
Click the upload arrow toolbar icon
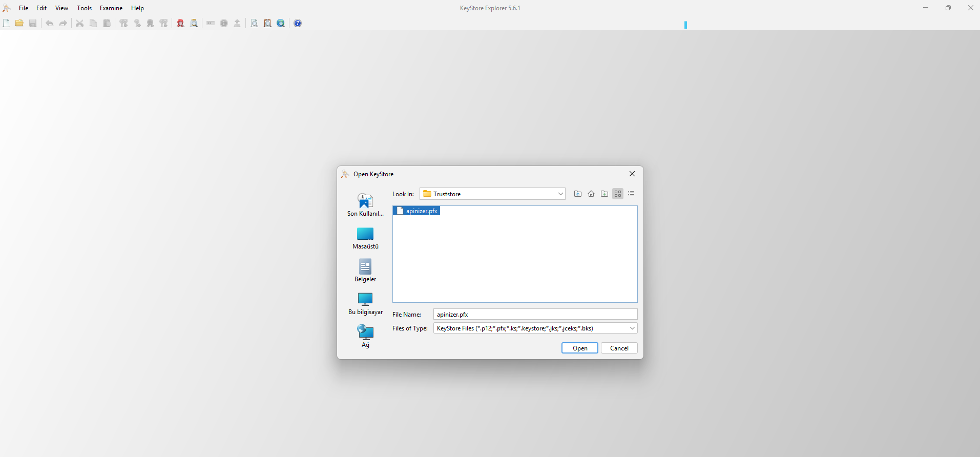[x=237, y=23]
